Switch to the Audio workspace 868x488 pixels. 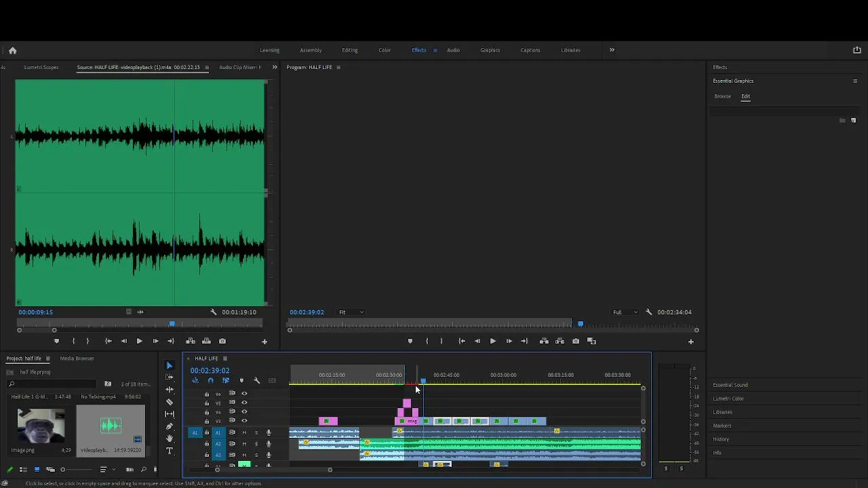click(x=453, y=50)
